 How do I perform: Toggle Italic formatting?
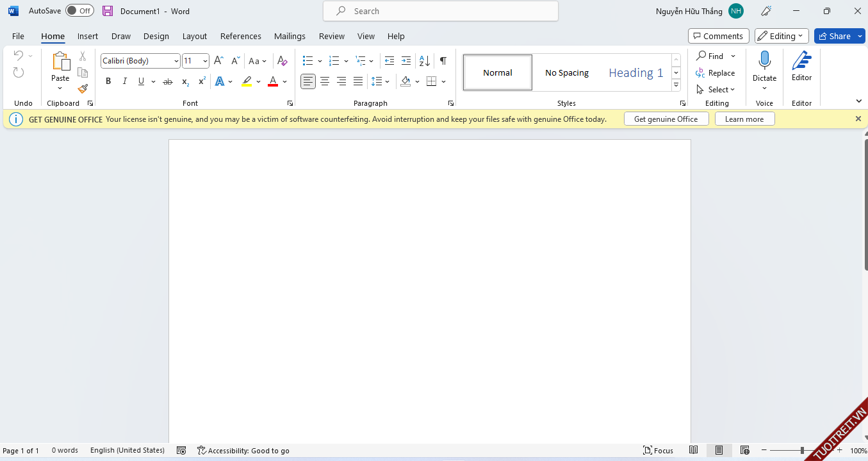(x=125, y=81)
